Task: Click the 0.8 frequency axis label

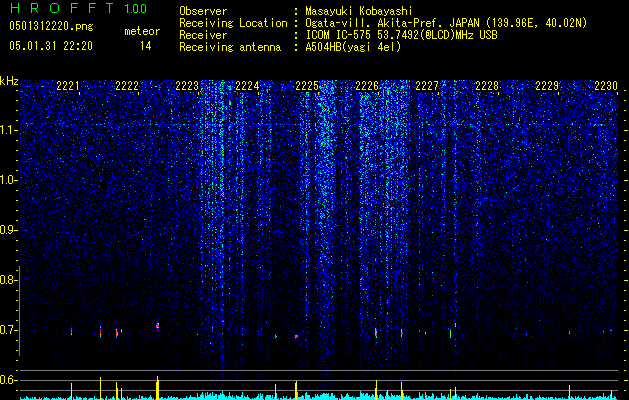Action: [x=9, y=280]
